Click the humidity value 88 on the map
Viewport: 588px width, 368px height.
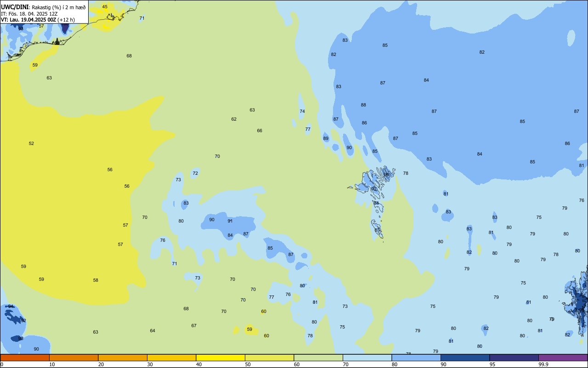363,105
